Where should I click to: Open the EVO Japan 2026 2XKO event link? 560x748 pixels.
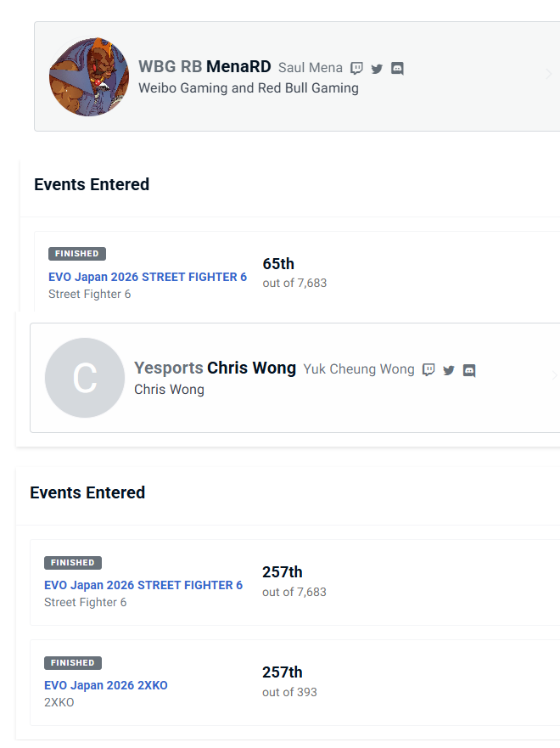[x=106, y=685]
